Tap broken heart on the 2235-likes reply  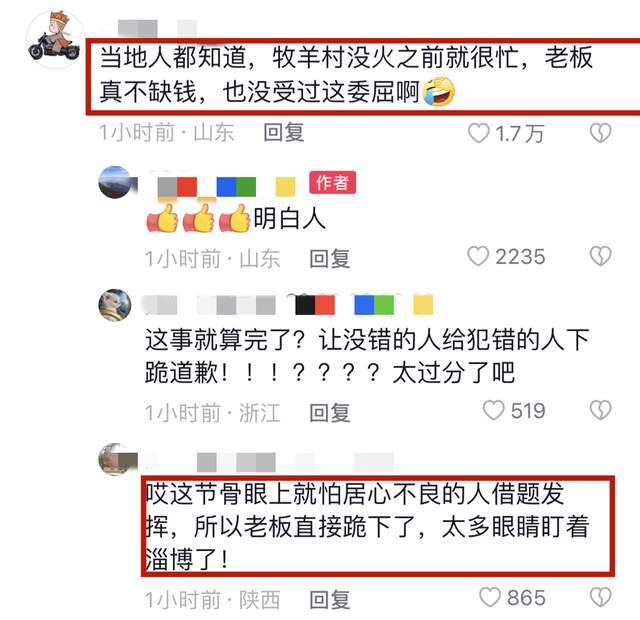coord(600,256)
